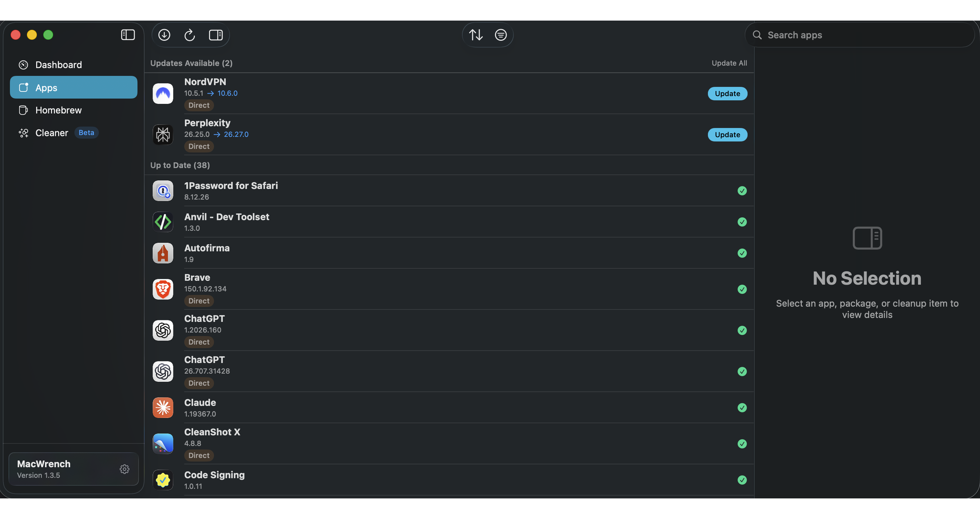Click the 1Password for Safari icon
This screenshot has width=980, height=519.
click(x=163, y=191)
